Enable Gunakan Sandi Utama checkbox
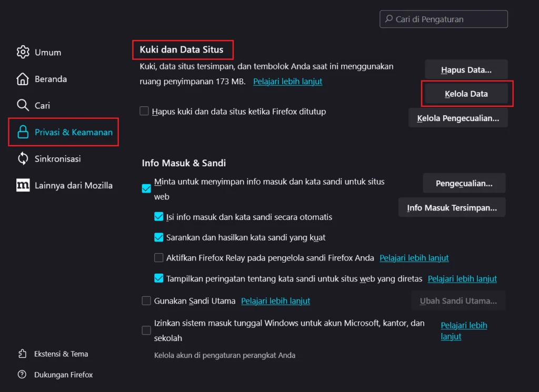Viewport: 539px width, 392px height. pyautogui.click(x=146, y=300)
